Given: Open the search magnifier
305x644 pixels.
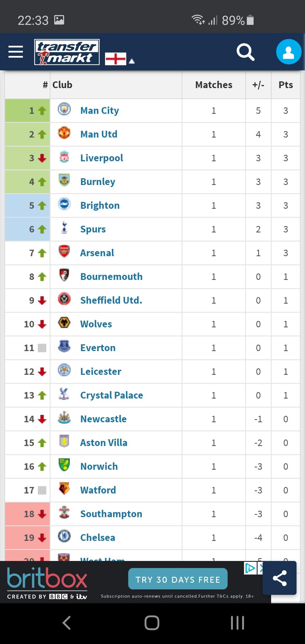Looking at the screenshot, I should pos(245,52).
